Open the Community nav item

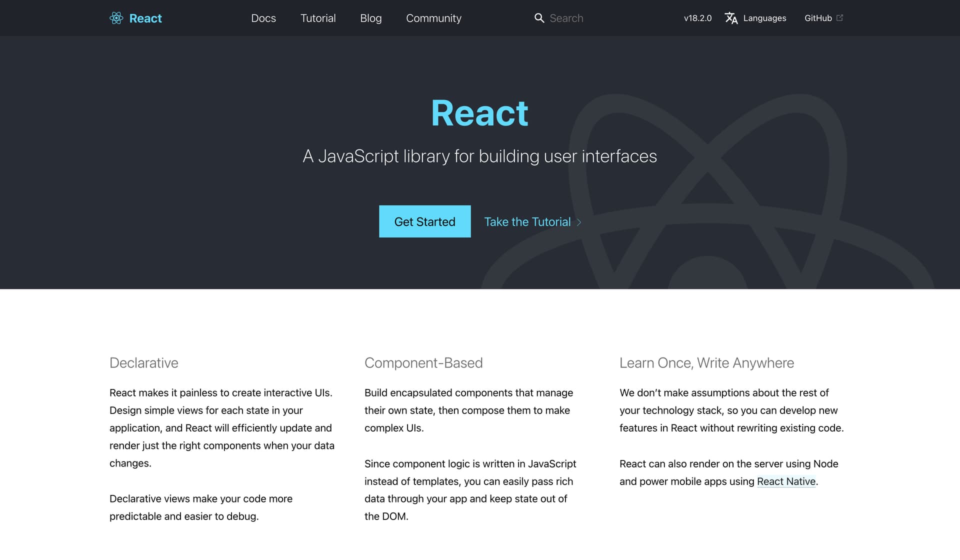point(433,18)
